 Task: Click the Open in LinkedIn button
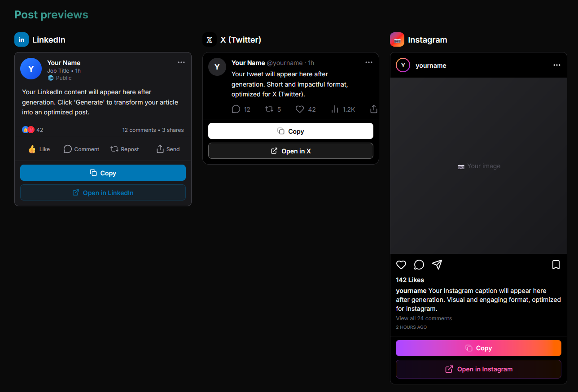(x=103, y=192)
